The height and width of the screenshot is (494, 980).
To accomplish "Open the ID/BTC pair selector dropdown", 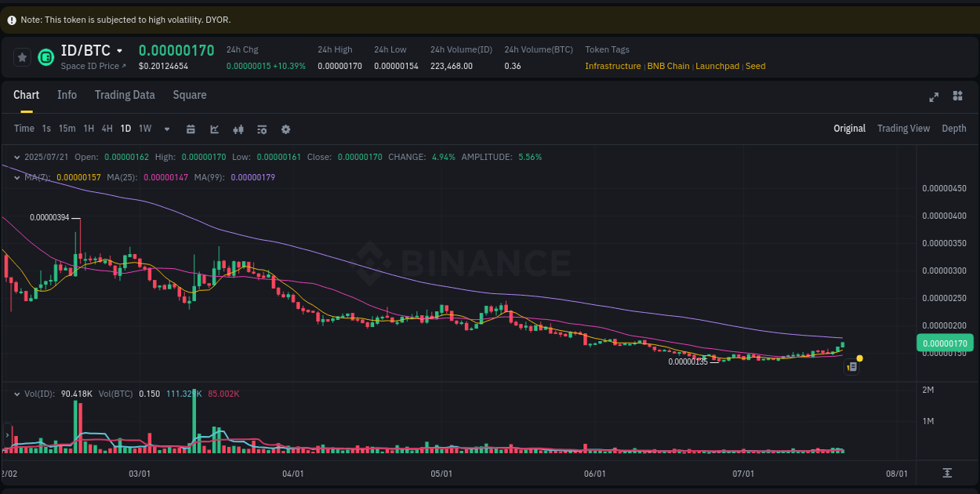I will [119, 49].
